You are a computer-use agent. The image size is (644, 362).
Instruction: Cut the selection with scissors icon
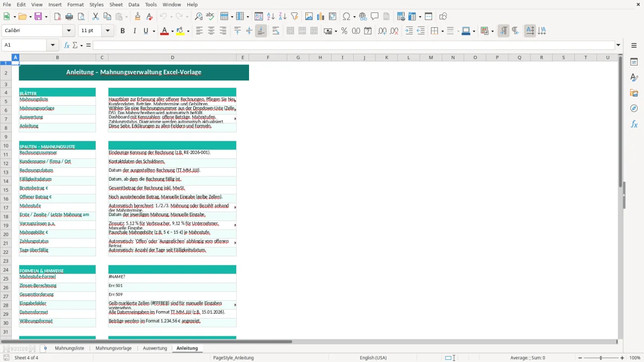95,17
